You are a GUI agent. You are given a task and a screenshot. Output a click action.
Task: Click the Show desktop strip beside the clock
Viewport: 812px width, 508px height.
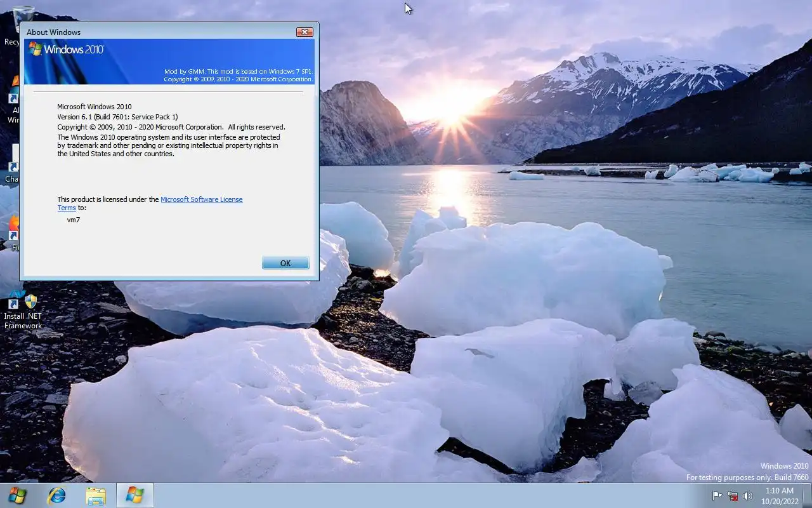807,495
